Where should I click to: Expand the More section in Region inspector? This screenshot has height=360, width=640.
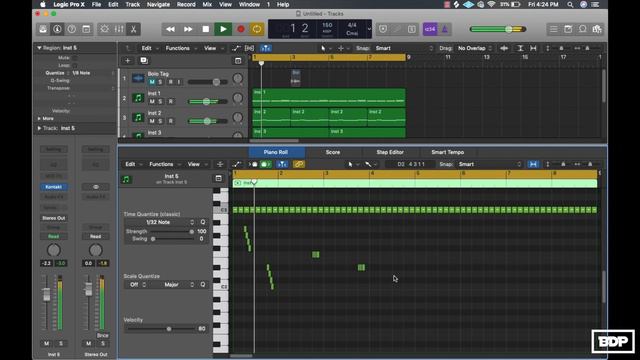coord(39,118)
